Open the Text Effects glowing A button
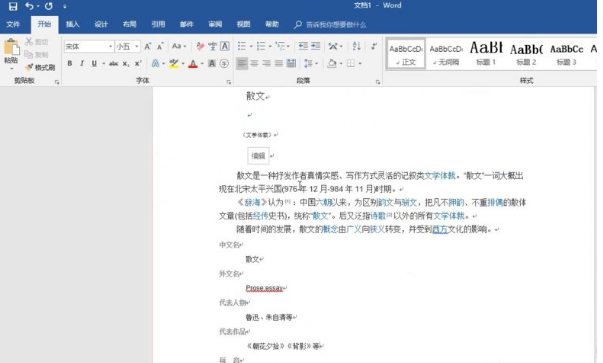Screen dimensions: 603x363 coord(155,63)
